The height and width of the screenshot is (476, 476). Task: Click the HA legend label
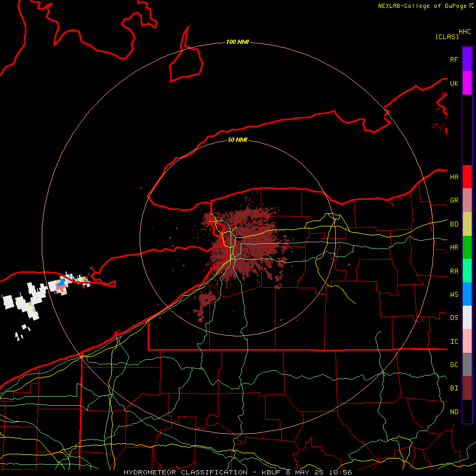(454, 177)
